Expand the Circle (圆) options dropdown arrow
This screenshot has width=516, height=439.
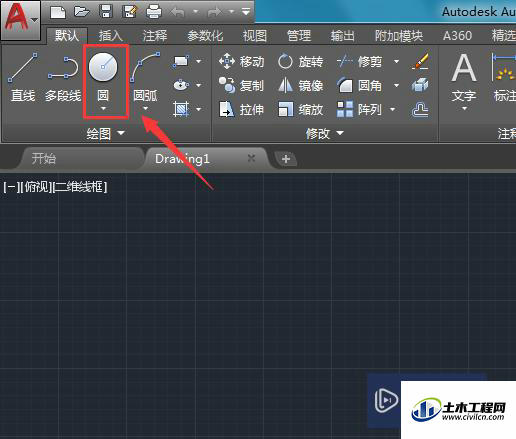click(x=103, y=109)
